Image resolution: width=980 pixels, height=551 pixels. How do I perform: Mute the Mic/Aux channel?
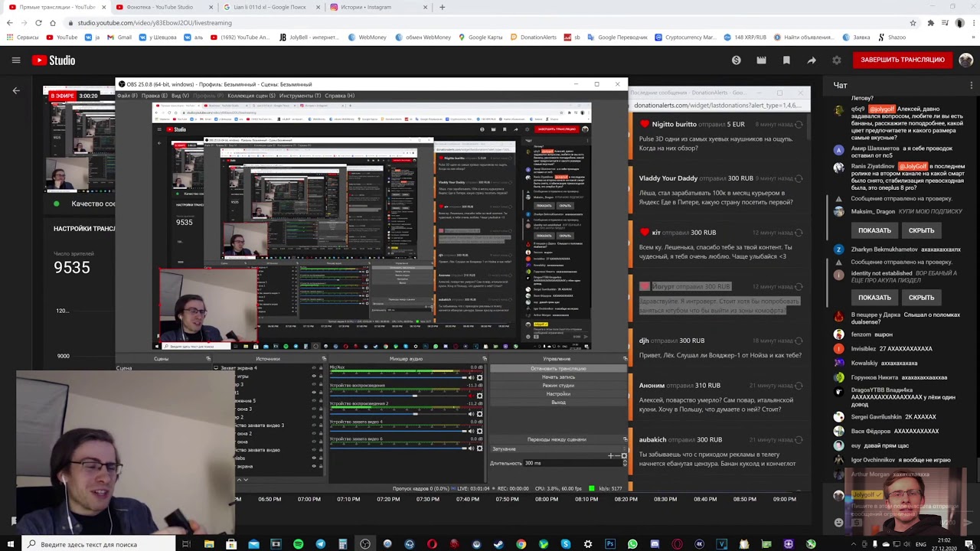coord(471,377)
